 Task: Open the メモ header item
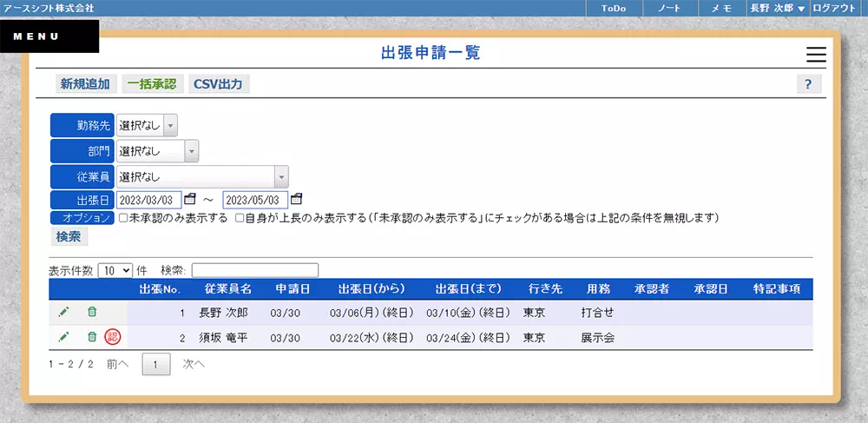click(x=721, y=9)
